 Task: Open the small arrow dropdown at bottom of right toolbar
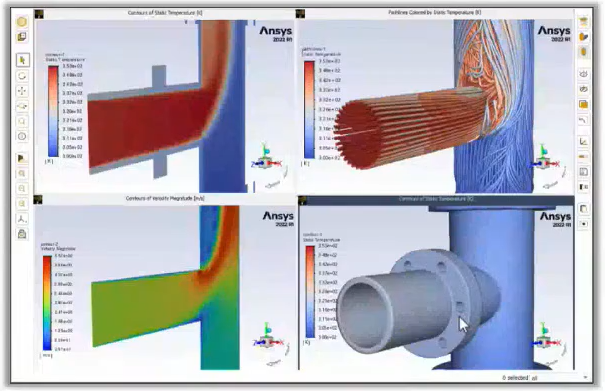pyautogui.click(x=583, y=224)
